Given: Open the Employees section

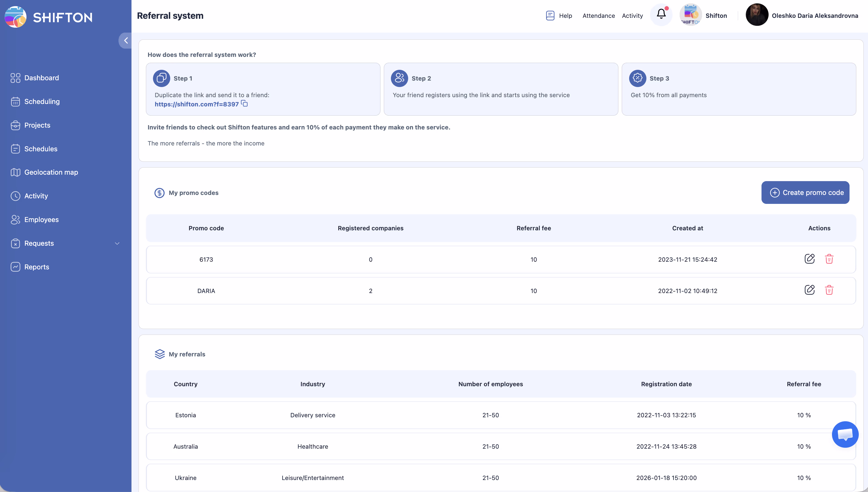Looking at the screenshot, I should click(41, 220).
